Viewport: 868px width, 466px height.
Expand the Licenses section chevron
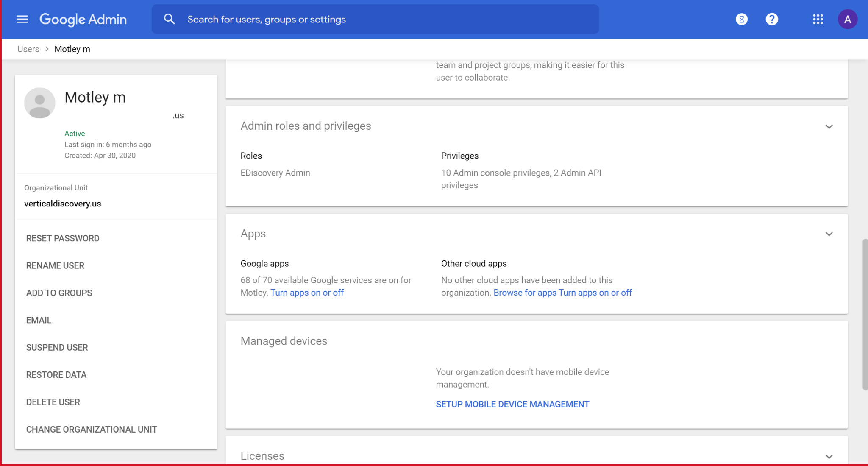829,456
